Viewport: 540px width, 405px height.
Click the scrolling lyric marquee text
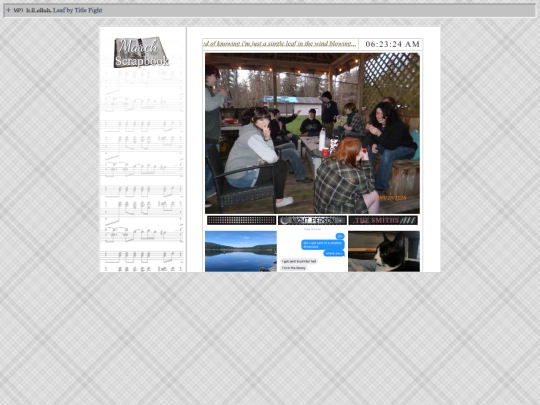click(x=280, y=44)
